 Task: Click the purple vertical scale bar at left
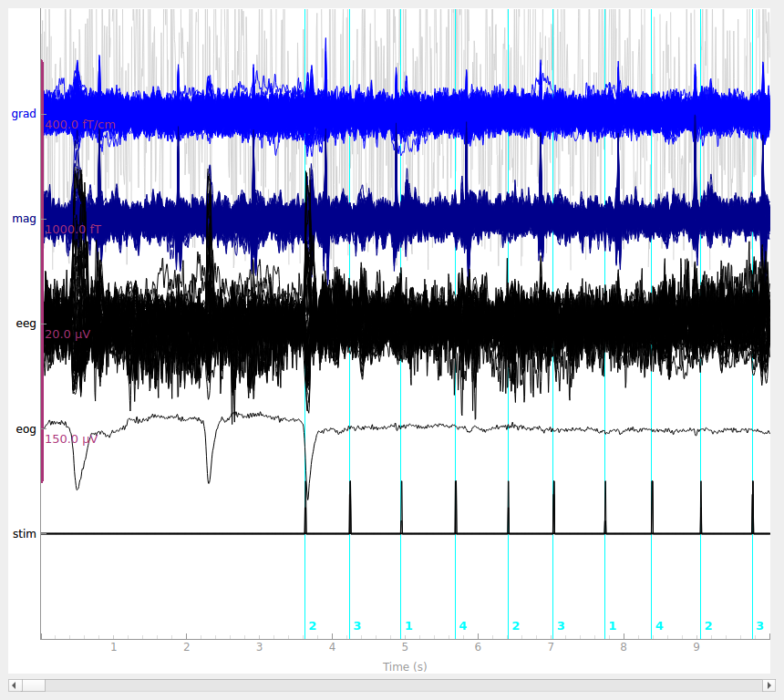[43, 271]
